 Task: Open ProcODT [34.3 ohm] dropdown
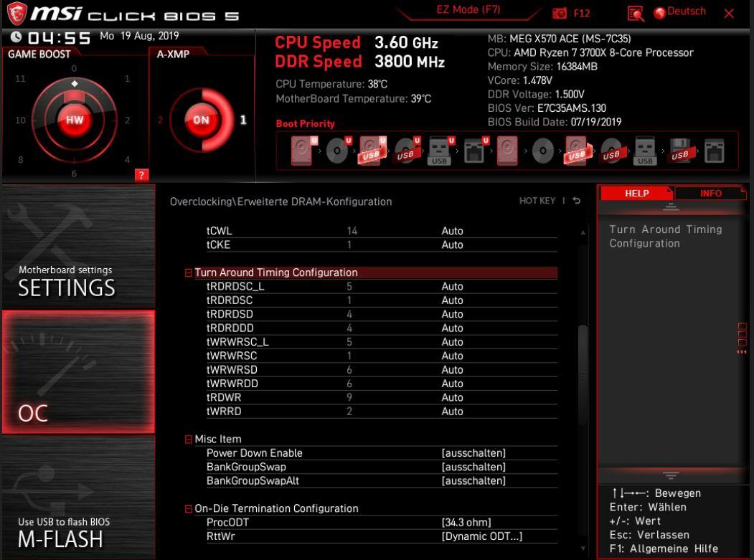[466, 523]
